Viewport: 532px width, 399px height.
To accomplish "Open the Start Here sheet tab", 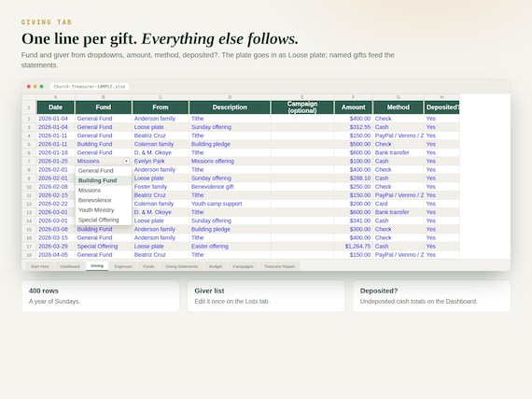I will tap(40, 266).
